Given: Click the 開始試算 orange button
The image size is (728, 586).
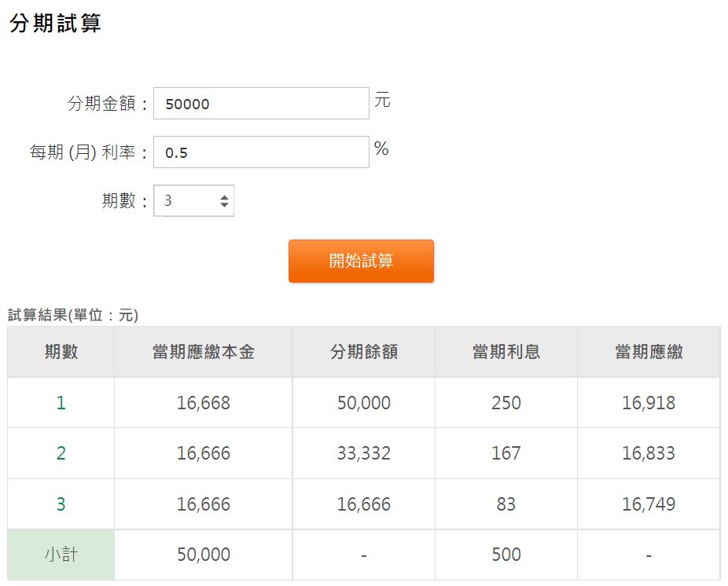Looking at the screenshot, I should click(361, 261).
